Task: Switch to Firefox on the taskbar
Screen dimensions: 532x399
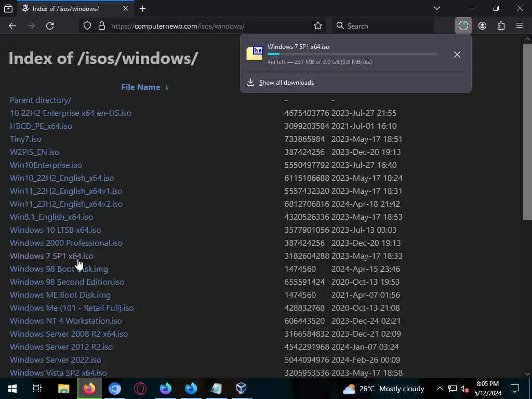Action: coord(89,389)
